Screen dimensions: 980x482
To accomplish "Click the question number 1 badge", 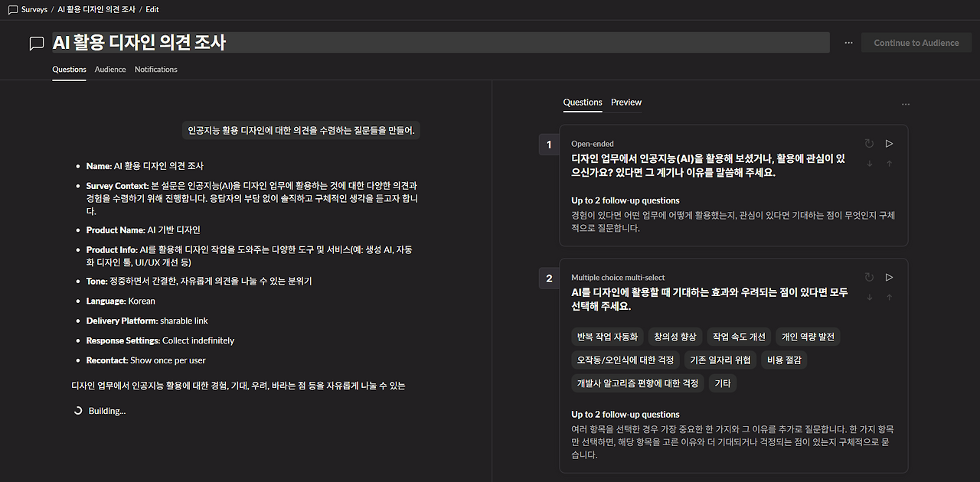I will pyautogui.click(x=549, y=145).
